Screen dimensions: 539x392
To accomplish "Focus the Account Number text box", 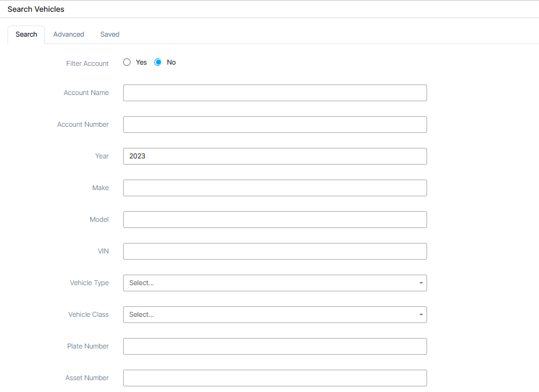I will (x=275, y=125).
